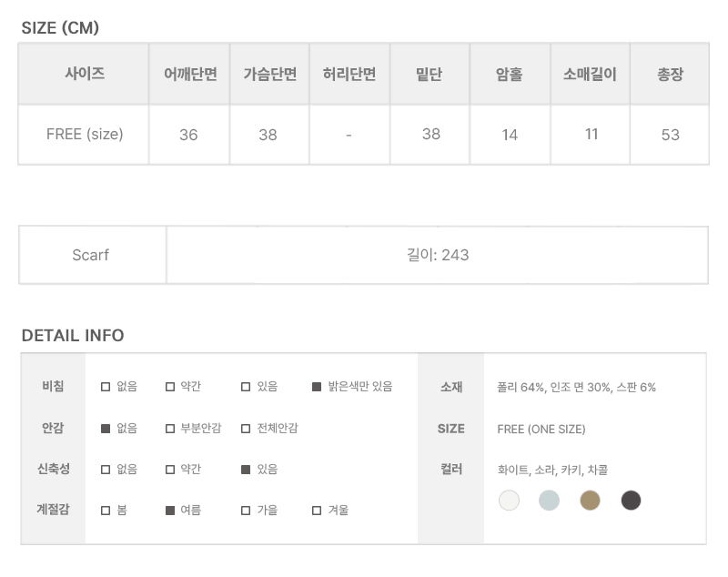Screen dimensions: 728x577
Task: Choose the charcoal color swatch
Action: tap(631, 500)
